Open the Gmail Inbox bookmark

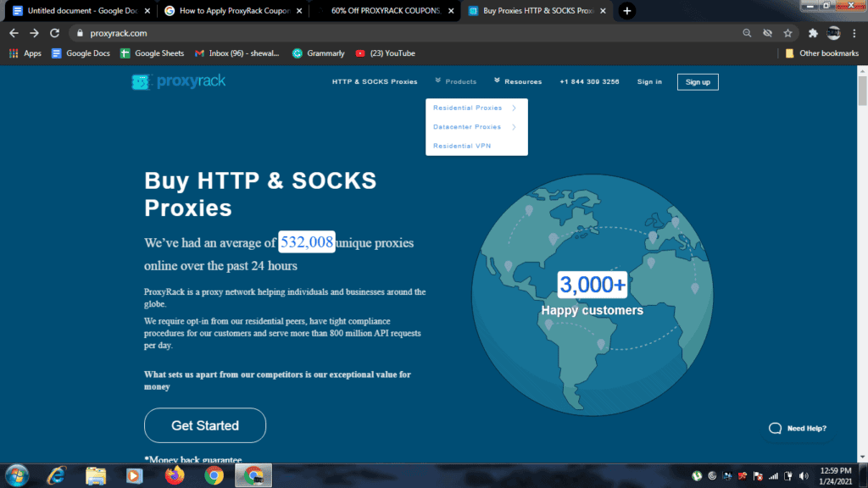[237, 53]
